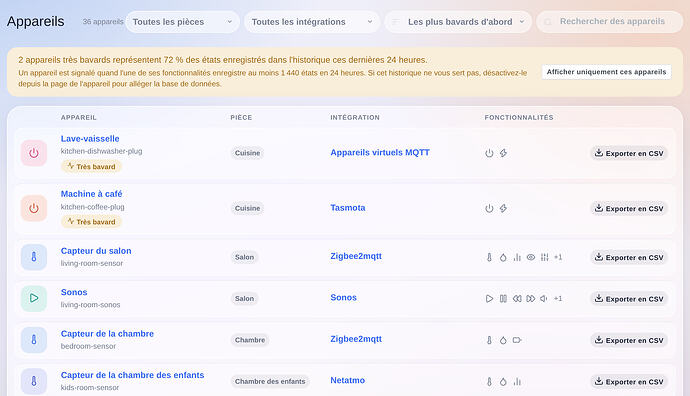Open the Lave-vaisselle device link
The image size is (690, 396).
(x=90, y=139)
